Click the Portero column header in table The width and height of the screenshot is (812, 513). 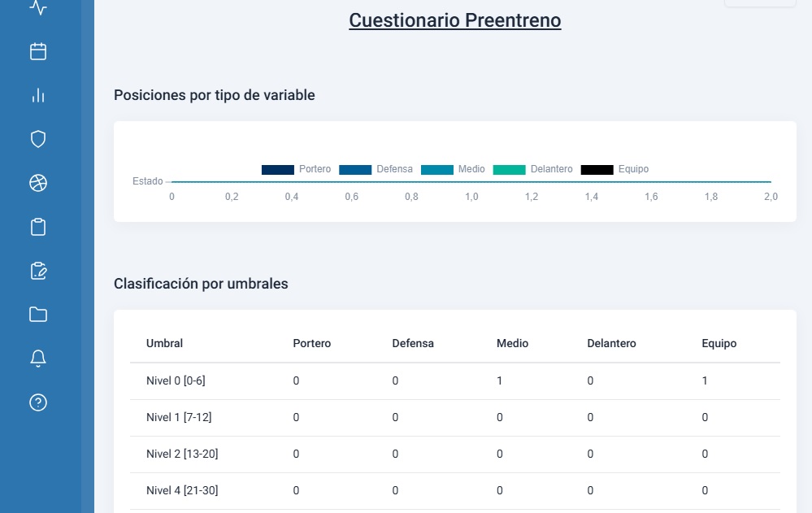point(312,343)
